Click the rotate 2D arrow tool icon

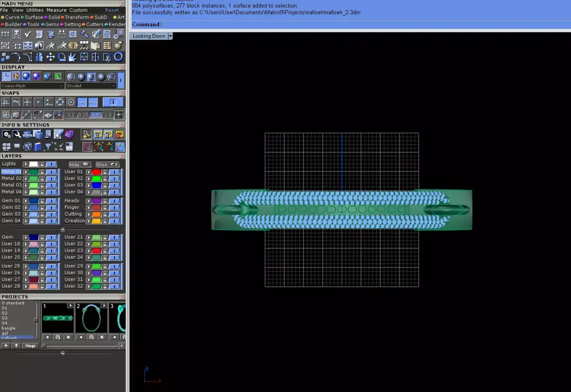[62, 57]
